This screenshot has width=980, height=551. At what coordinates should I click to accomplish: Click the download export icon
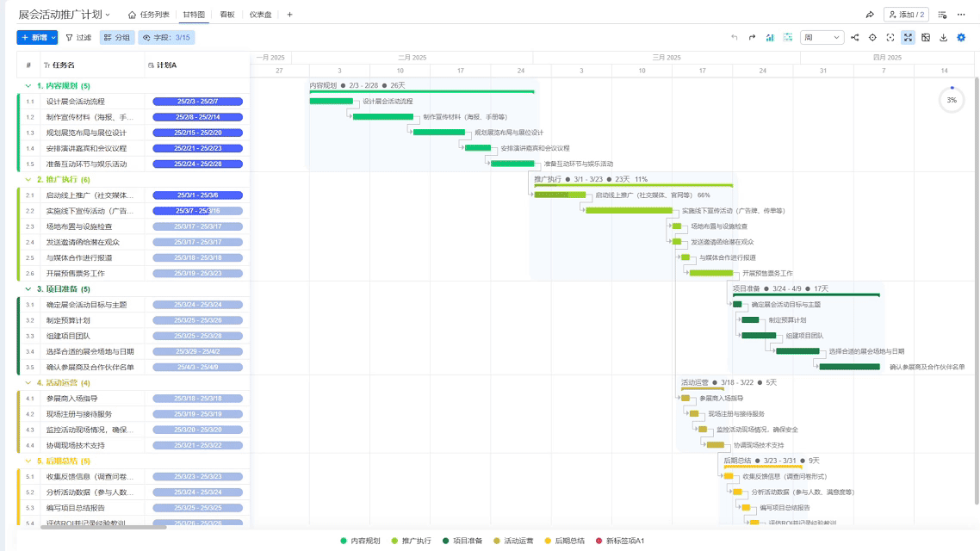tap(943, 38)
